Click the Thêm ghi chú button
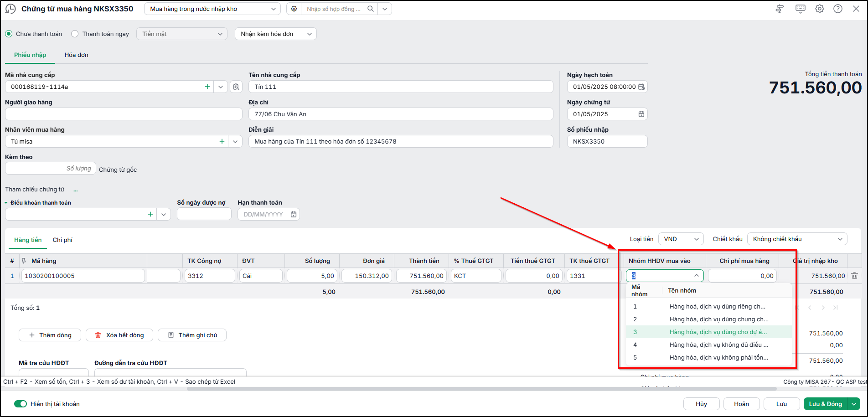Image resolution: width=868 pixels, height=417 pixels. (x=192, y=335)
